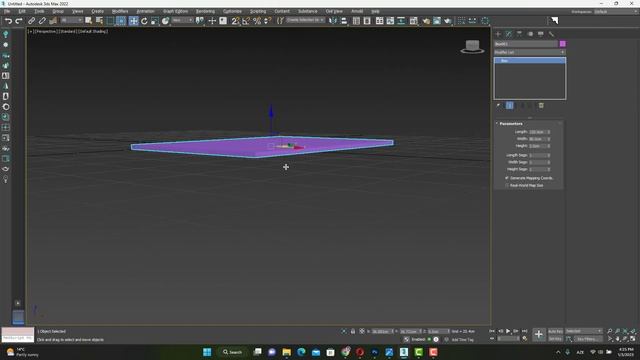This screenshot has width=640, height=360.
Task: Open the Rendering menu
Action: tap(205, 11)
